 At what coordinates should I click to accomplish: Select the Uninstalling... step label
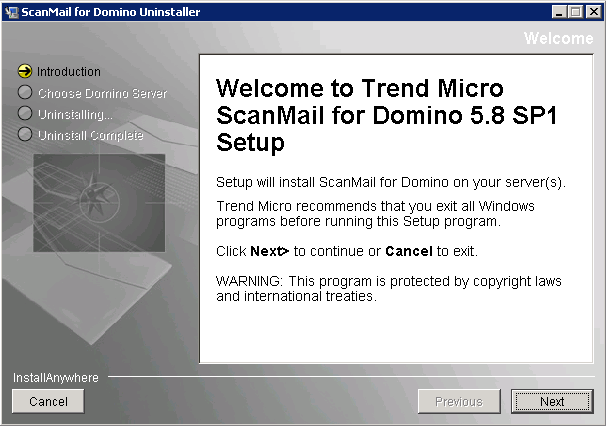[75, 114]
